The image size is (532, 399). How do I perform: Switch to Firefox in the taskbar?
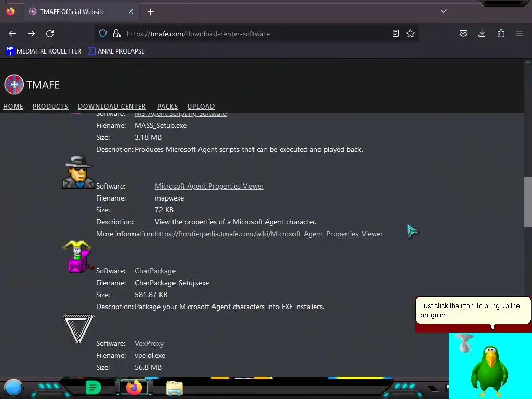(134, 388)
